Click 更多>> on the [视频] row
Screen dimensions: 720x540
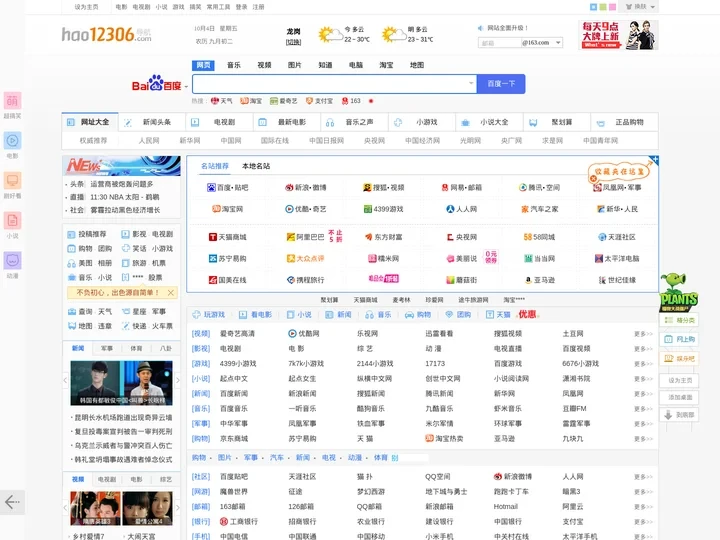tap(643, 334)
